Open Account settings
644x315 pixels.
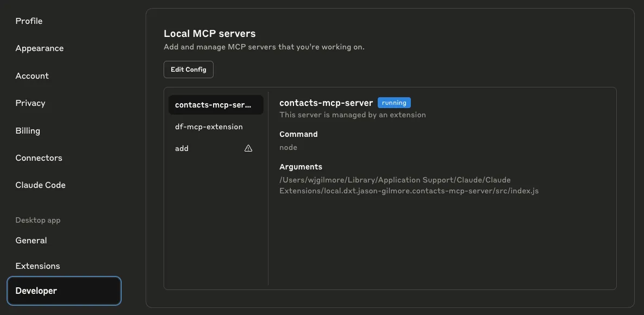pos(32,76)
